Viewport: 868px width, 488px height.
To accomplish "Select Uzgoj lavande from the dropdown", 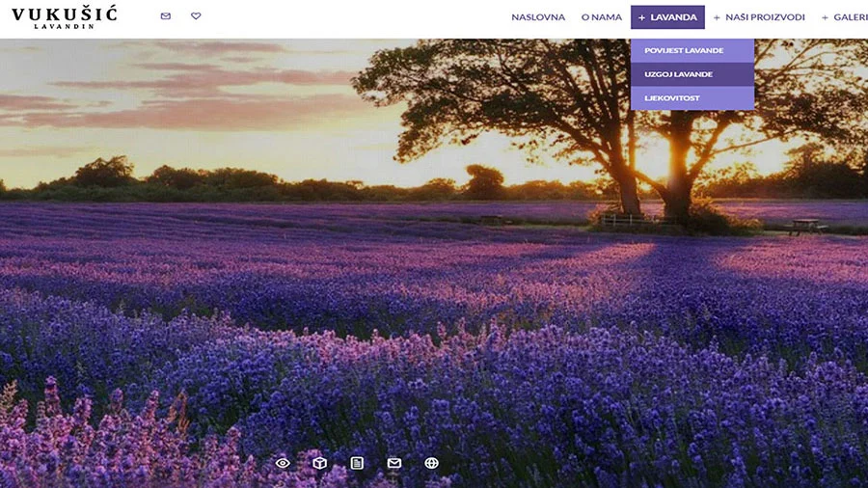I will pyautogui.click(x=679, y=74).
